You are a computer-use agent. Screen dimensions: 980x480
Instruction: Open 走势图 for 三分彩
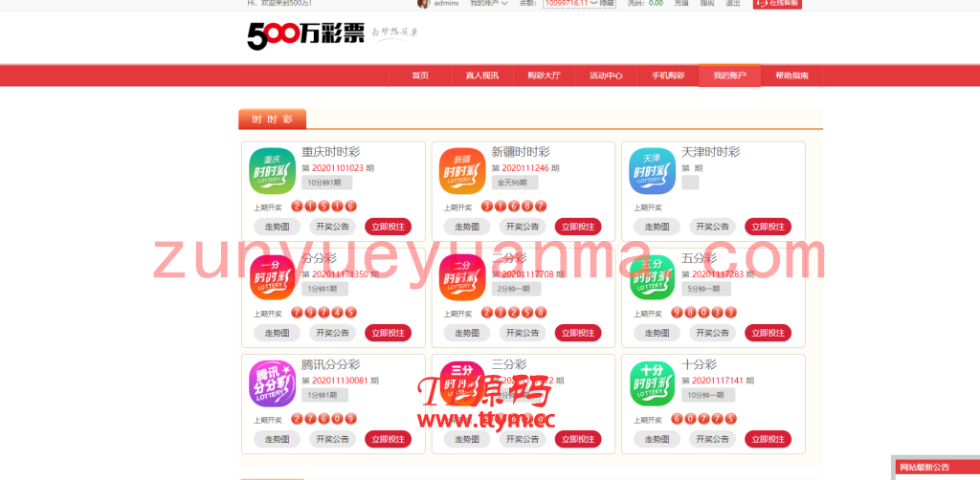(467, 439)
